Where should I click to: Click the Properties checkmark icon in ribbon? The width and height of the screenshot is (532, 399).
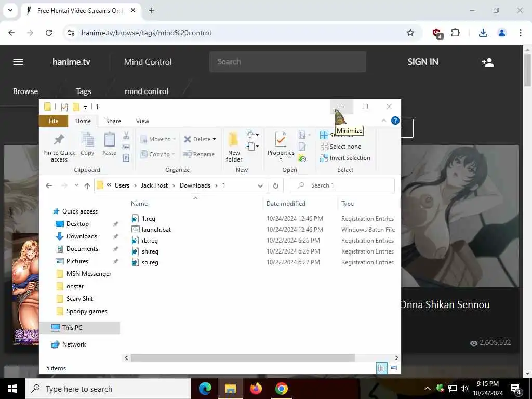(281, 139)
